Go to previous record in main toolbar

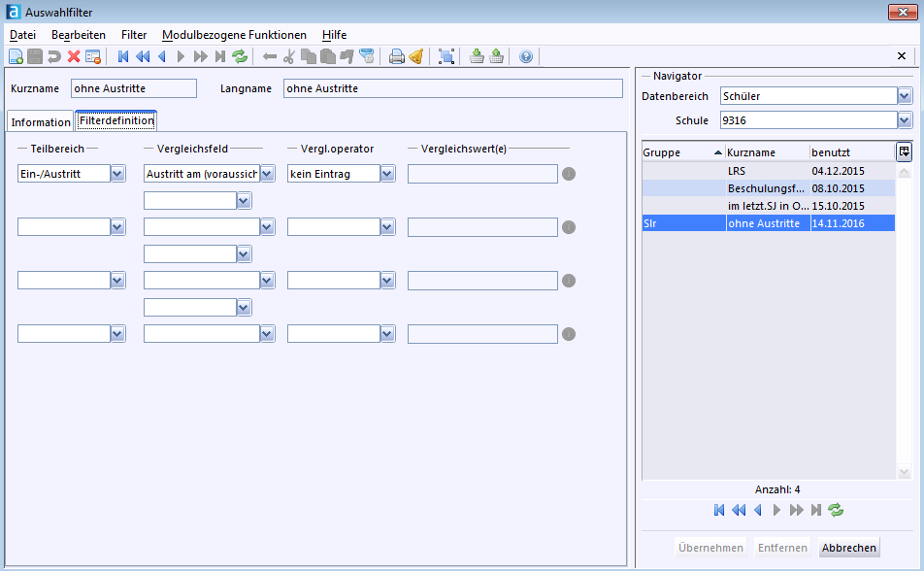[162, 56]
